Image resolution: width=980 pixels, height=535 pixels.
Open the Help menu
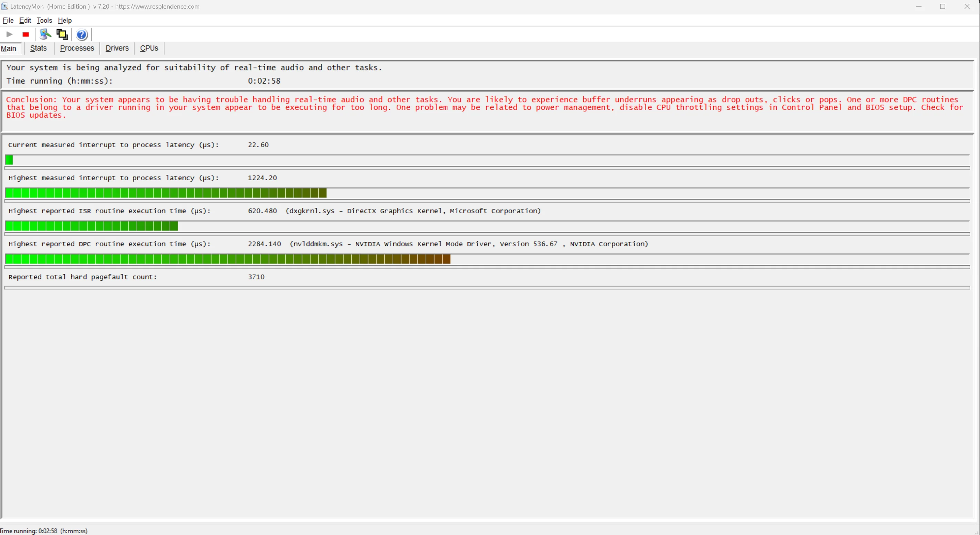(65, 20)
